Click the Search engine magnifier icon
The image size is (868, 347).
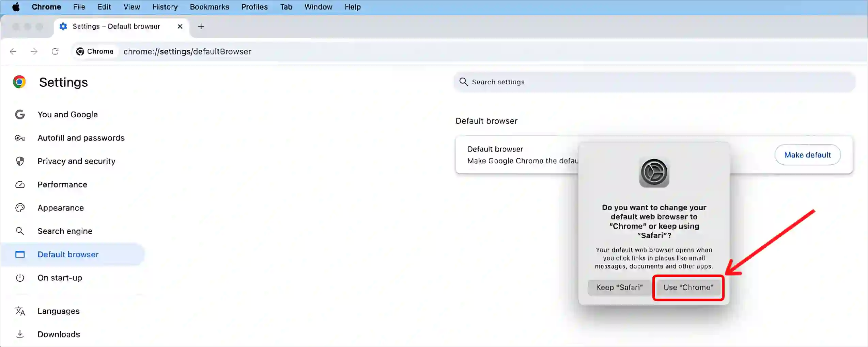(x=20, y=231)
